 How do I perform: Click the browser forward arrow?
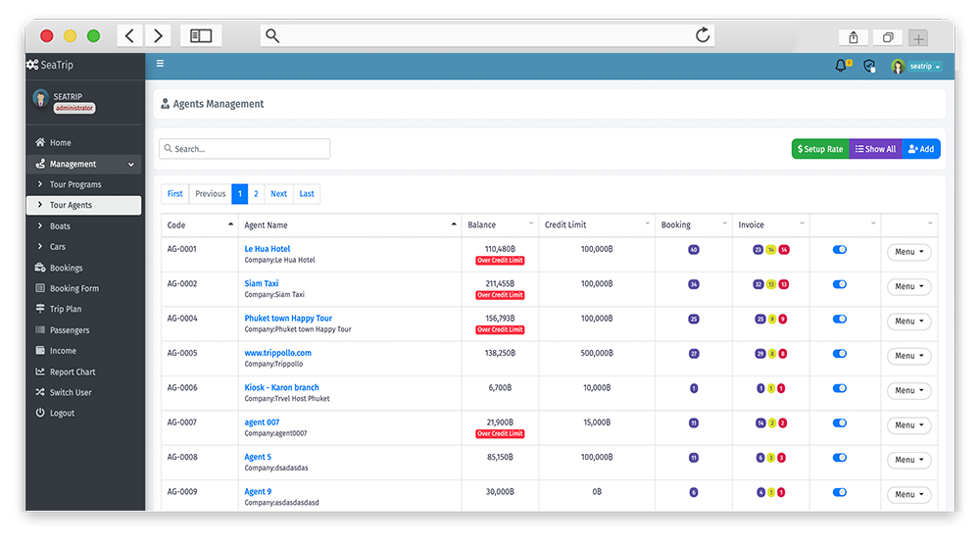pos(158,35)
